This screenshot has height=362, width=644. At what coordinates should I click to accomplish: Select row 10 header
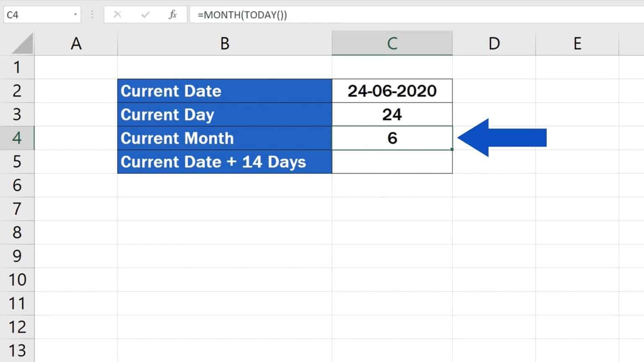tap(17, 279)
